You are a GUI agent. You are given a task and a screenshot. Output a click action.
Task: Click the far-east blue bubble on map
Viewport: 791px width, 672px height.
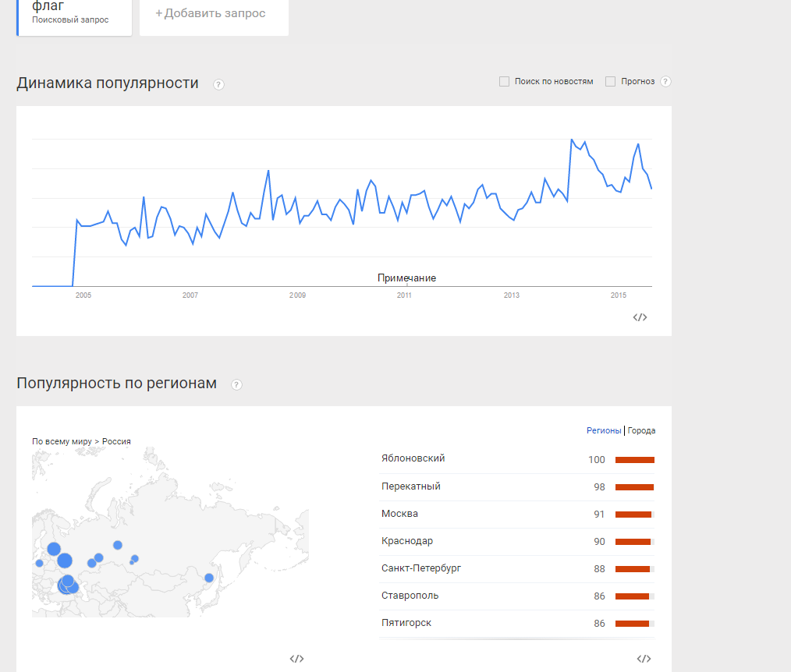tap(209, 578)
